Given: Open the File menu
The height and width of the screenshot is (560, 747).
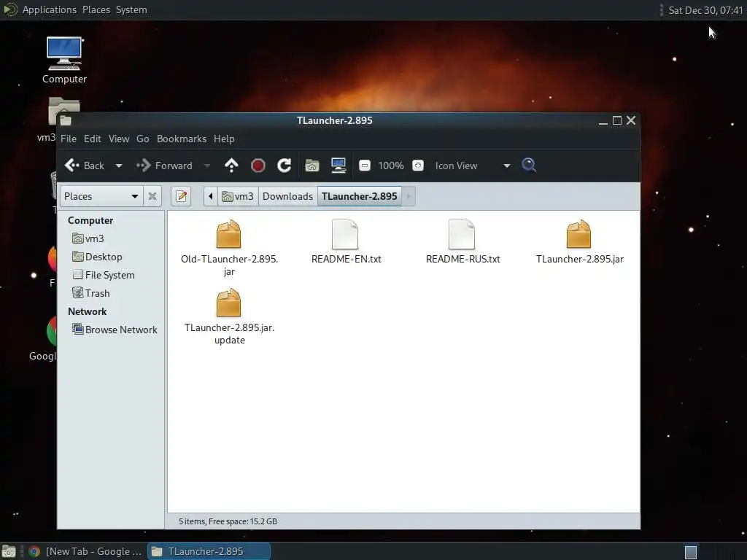Looking at the screenshot, I should (68, 139).
